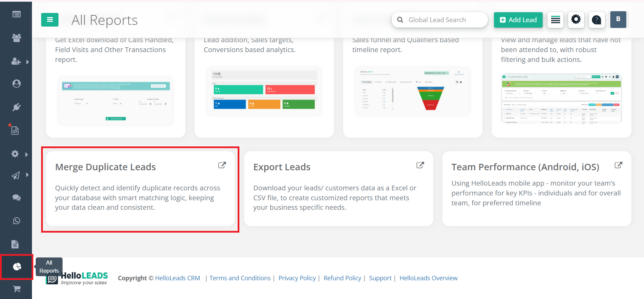The width and height of the screenshot is (644, 299).
Task: Click the settings gear in top bar
Action: click(576, 19)
